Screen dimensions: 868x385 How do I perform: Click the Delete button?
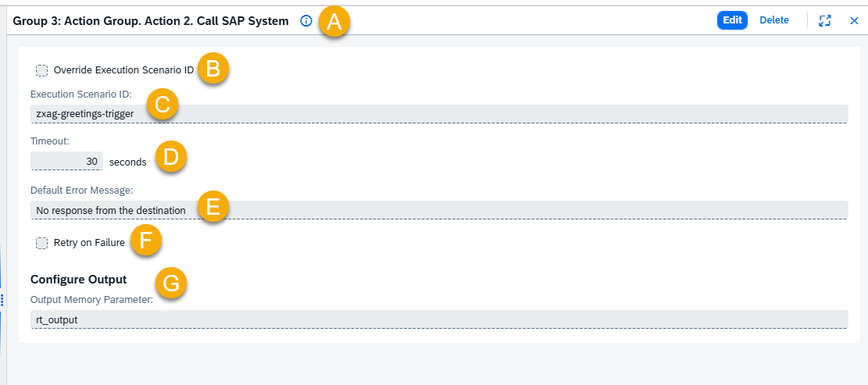[774, 20]
